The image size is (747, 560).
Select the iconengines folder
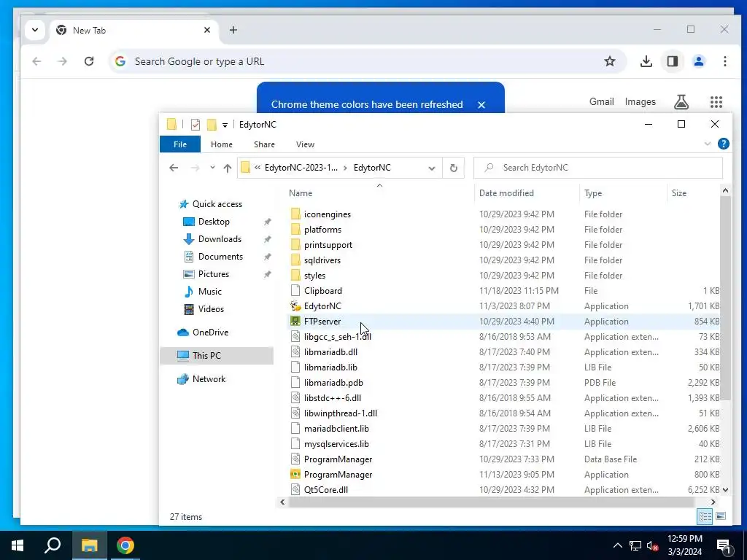[x=328, y=214]
